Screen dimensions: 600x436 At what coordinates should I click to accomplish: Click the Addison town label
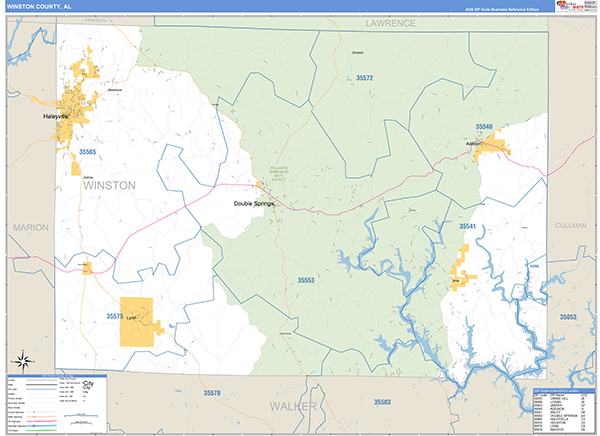(473, 144)
